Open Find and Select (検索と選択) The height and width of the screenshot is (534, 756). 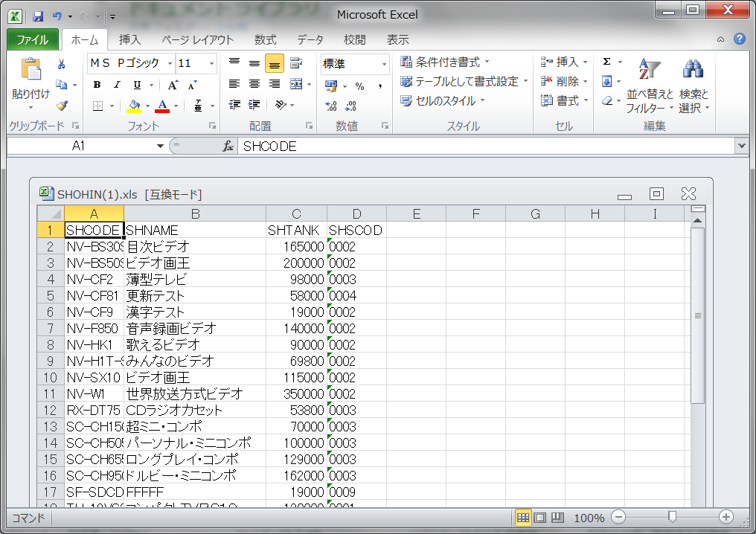pos(693,86)
